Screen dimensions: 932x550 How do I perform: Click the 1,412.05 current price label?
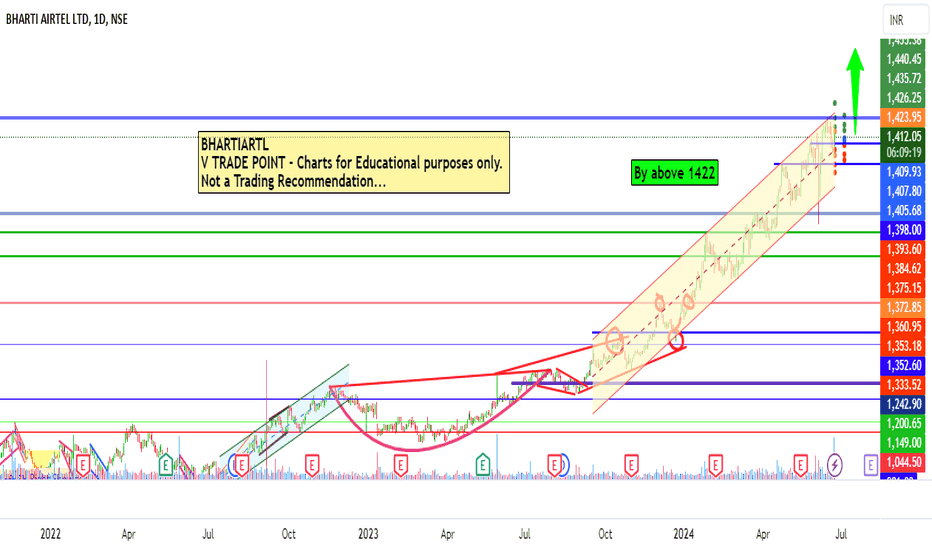903,136
